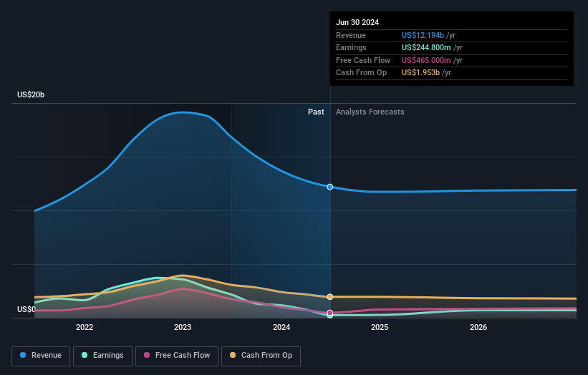Click the 2023 x-axis label
Viewport: 588px width, 375px height.
pyautogui.click(x=183, y=327)
